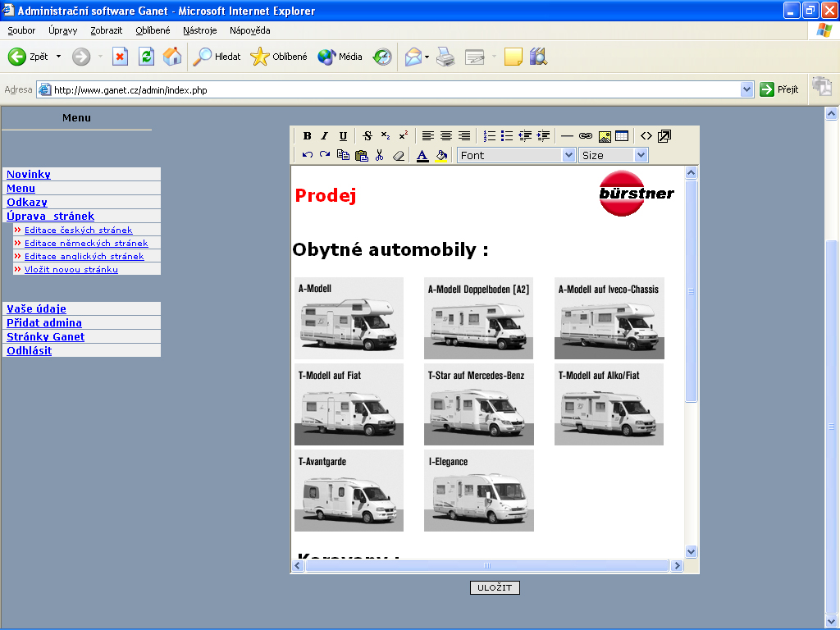Open the Nástroje menu
Image resolution: width=840 pixels, height=630 pixels.
tap(199, 30)
